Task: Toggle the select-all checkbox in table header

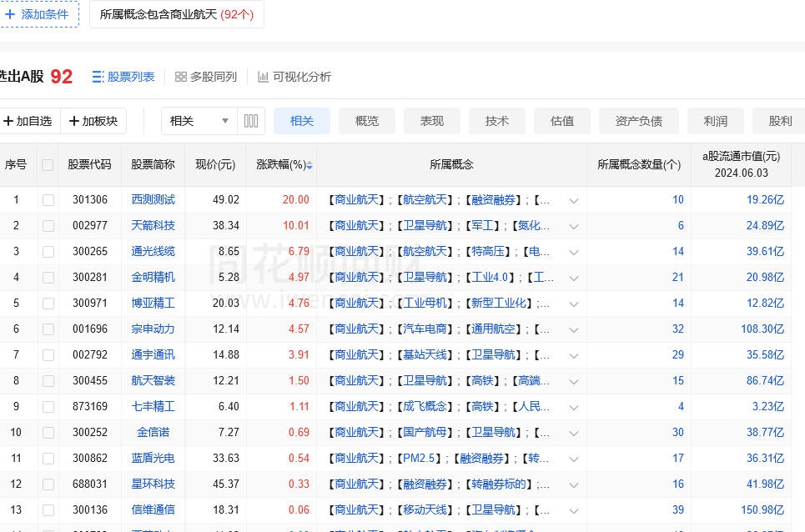Action: [48, 165]
